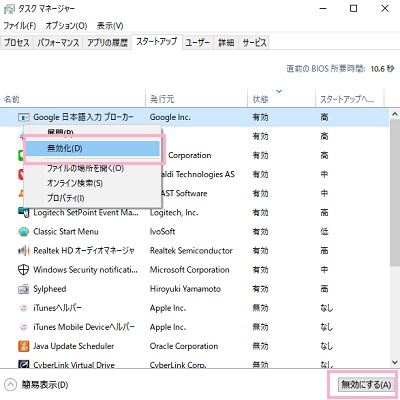This screenshot has width=400, height=400.
Task: Click the Sylpheed mail icon
Action: coord(23,289)
